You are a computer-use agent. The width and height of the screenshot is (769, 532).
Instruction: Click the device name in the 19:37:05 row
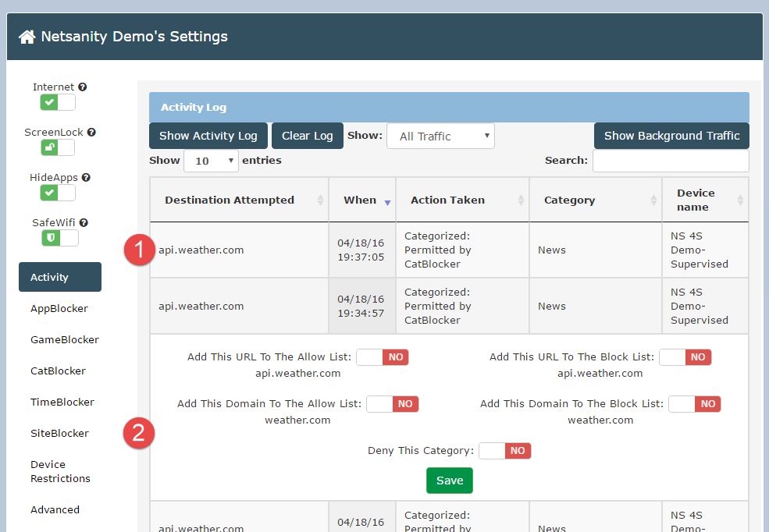tap(700, 250)
